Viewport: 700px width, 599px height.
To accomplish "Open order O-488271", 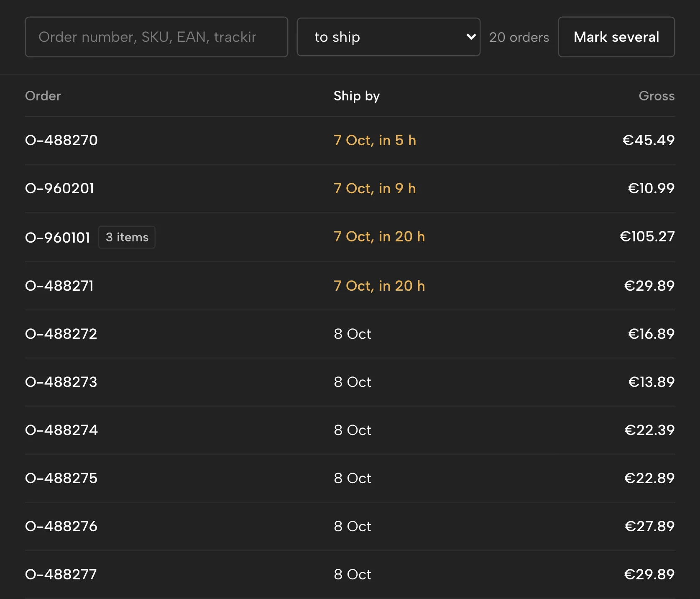I will point(59,286).
